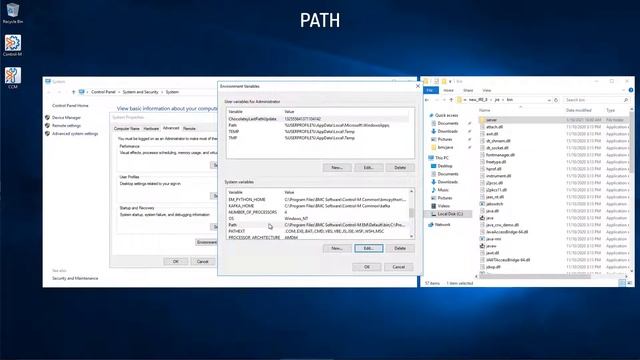Select the java-rmi application file

493,239
